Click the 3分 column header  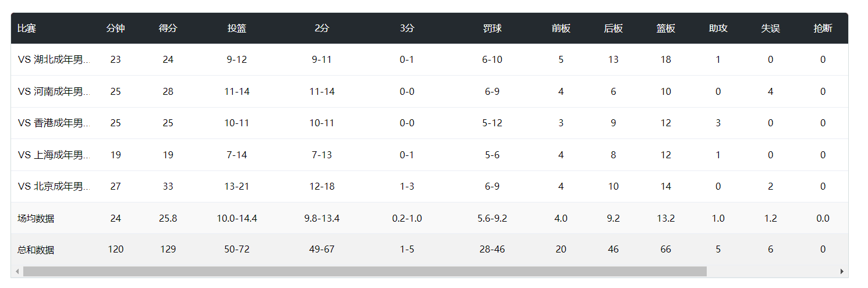coord(407,28)
